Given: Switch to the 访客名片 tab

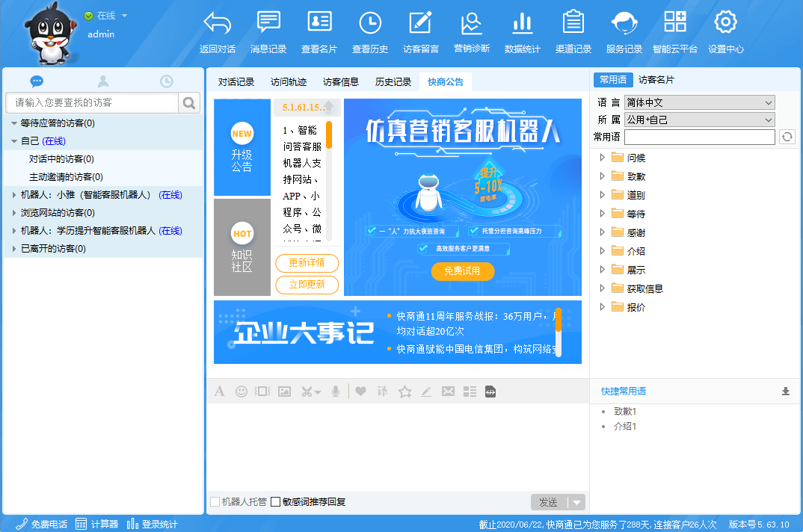Looking at the screenshot, I should [x=656, y=80].
